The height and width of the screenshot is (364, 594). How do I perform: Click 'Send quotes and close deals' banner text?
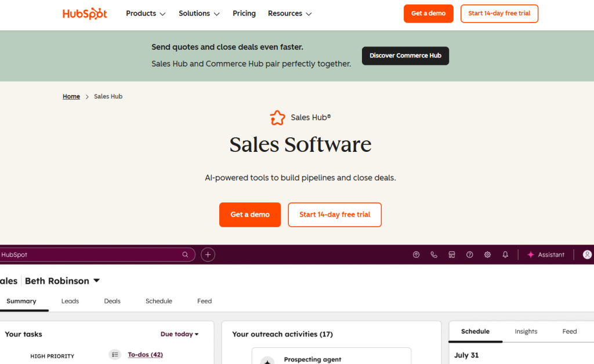coord(227,47)
